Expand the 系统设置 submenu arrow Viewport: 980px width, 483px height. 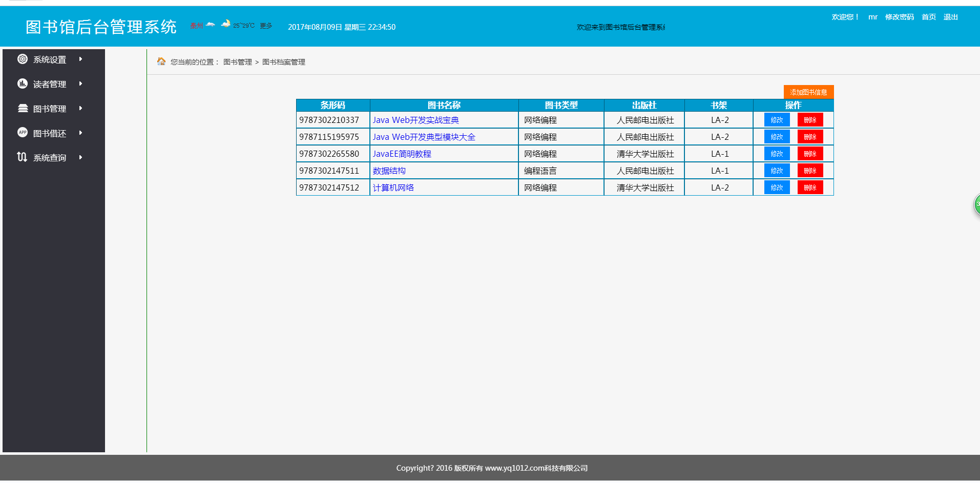pyautogui.click(x=81, y=59)
